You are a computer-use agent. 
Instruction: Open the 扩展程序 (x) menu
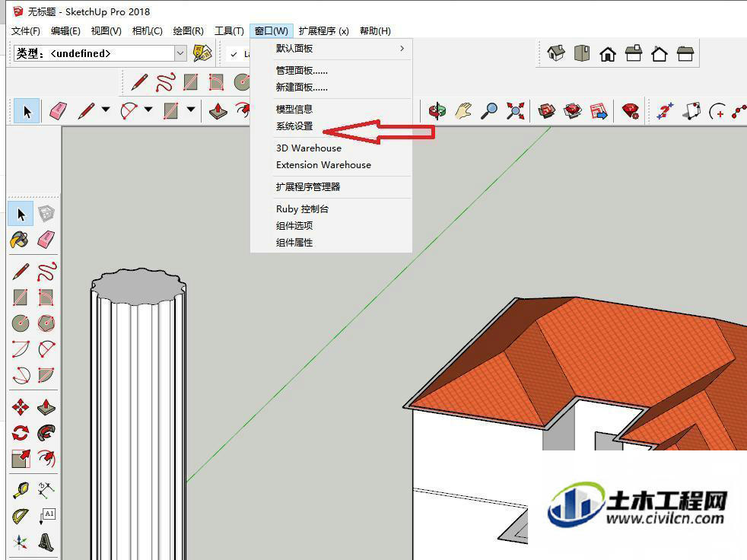[x=324, y=31]
